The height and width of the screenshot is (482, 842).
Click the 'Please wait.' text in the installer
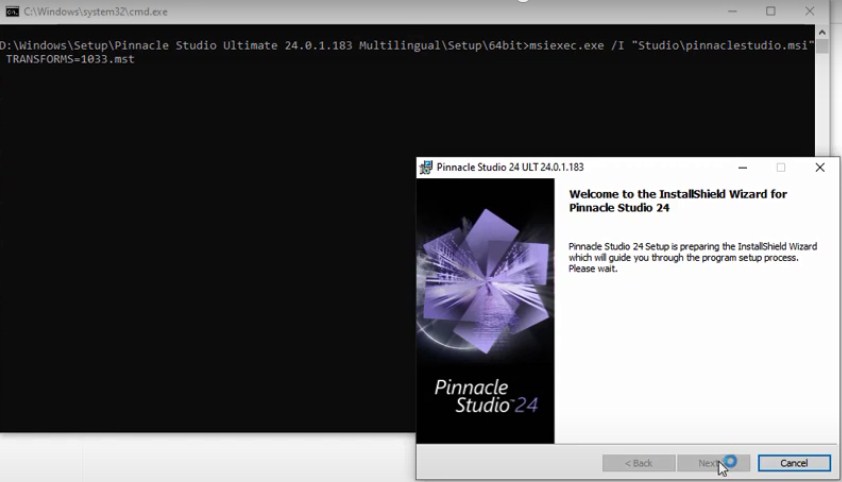(593, 269)
